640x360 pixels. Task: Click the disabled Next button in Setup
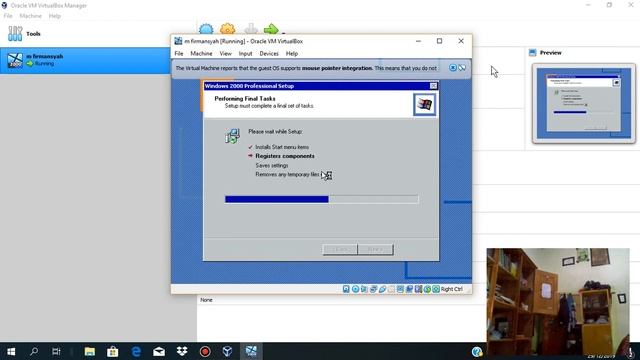point(376,249)
